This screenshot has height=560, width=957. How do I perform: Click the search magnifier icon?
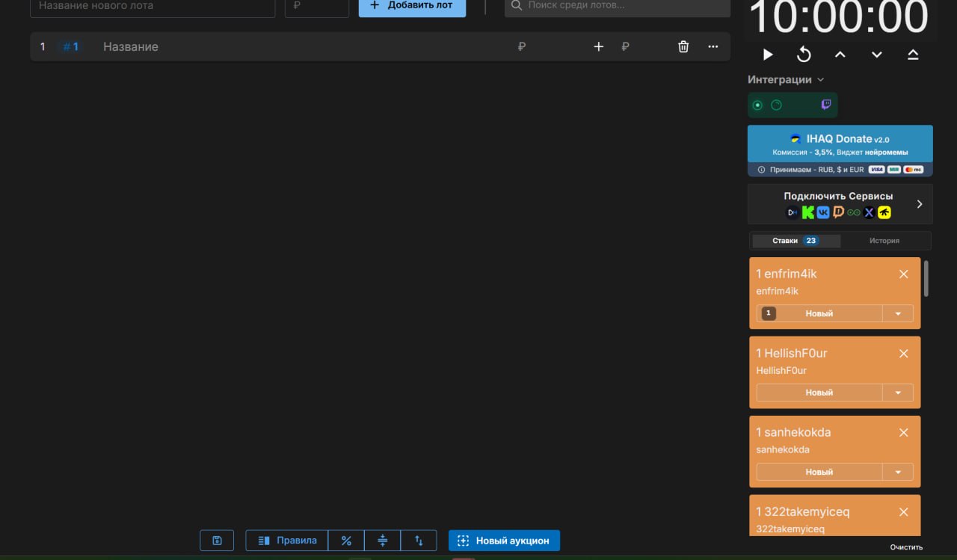tap(517, 5)
